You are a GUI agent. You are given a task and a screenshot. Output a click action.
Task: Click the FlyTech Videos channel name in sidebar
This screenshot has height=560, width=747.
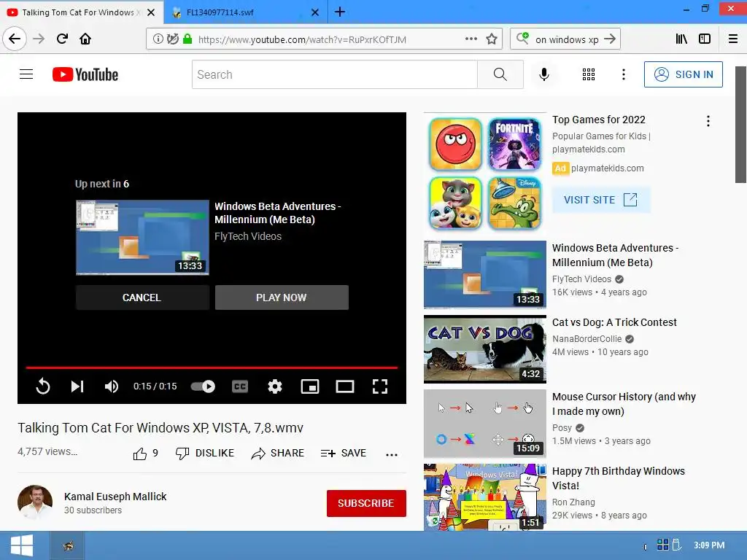(581, 279)
